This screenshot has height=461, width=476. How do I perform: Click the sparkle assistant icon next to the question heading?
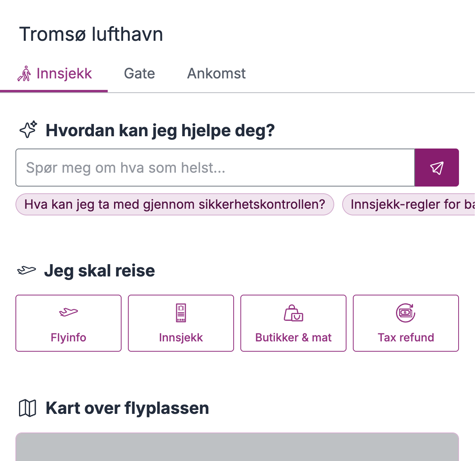28,130
